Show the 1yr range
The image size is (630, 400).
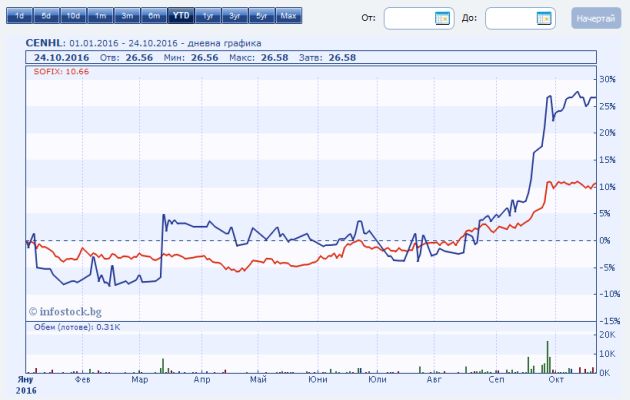(208, 16)
